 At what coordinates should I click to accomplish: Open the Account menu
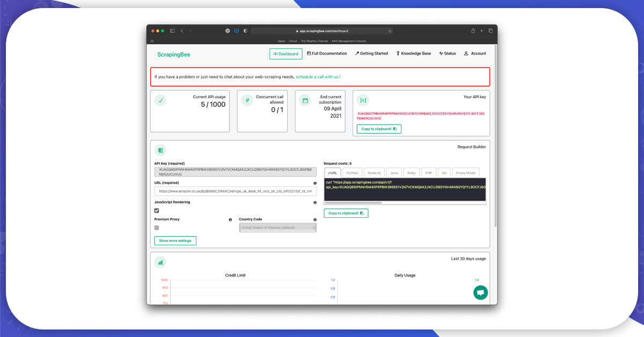[475, 54]
